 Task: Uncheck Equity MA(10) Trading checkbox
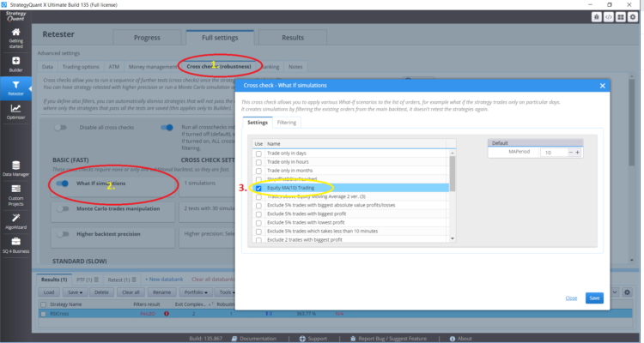point(258,188)
